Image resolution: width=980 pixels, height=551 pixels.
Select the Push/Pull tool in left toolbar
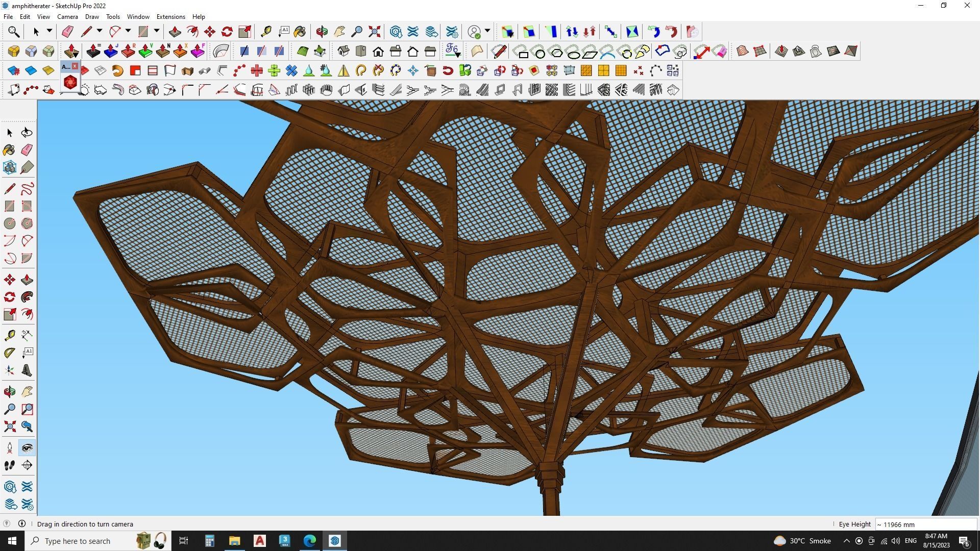tap(27, 280)
